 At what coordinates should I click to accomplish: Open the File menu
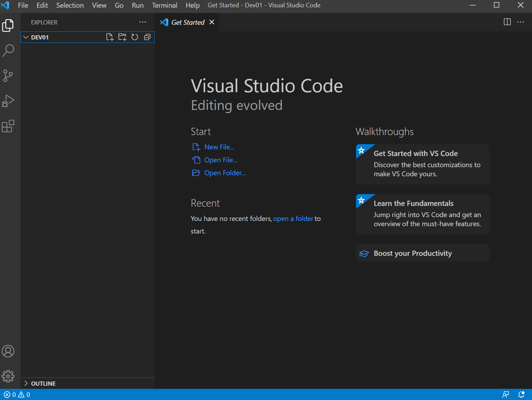(23, 5)
